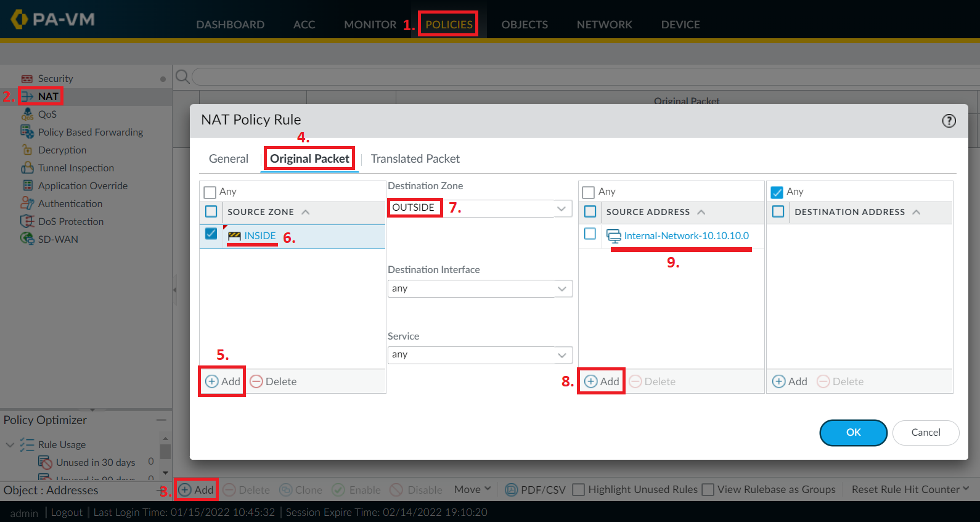Enable Highlight Unused Rules checkbox

click(578, 490)
